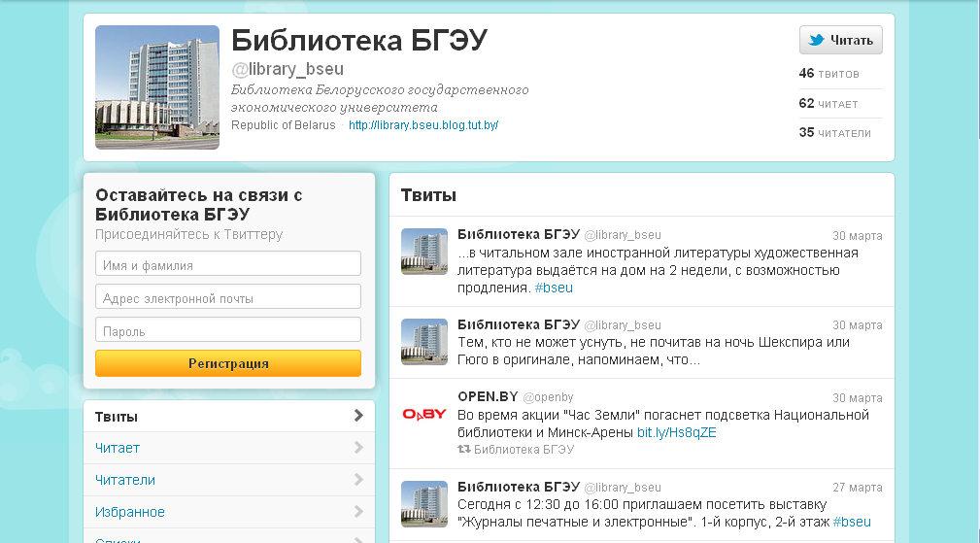Screen dimensions: 980x543
Task: Click retweet icon beside Библиотека БГЭУ
Action: coord(463,450)
